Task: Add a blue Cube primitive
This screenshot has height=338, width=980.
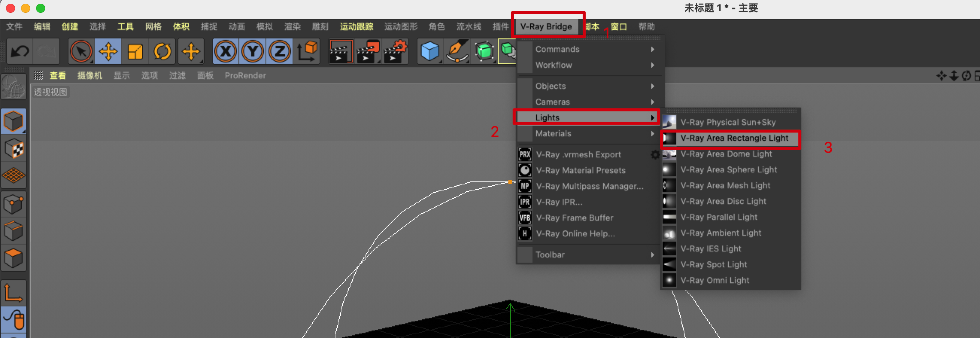Action: coord(430,52)
